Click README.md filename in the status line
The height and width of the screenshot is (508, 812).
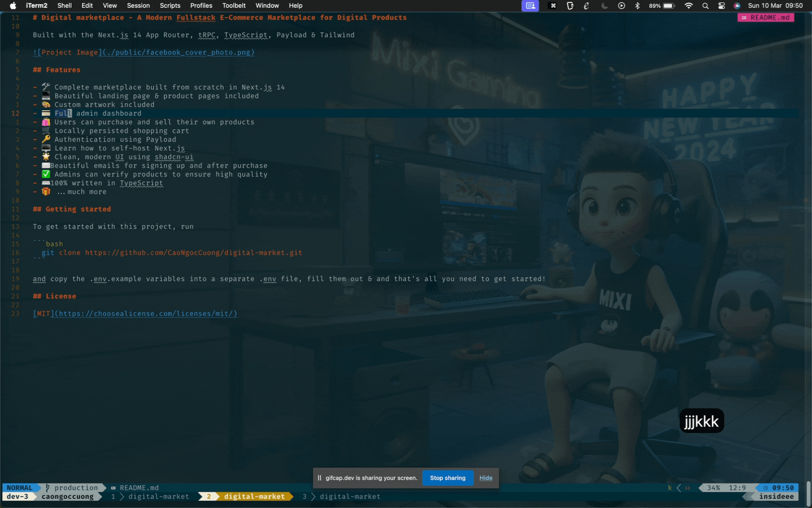(139, 488)
